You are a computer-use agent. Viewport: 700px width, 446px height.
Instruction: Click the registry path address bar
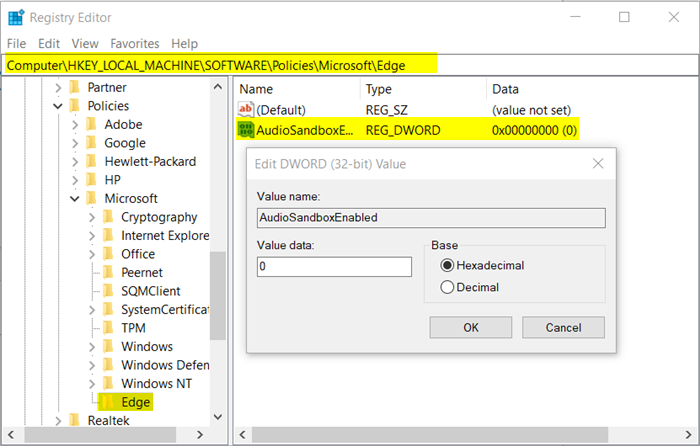coord(350,65)
